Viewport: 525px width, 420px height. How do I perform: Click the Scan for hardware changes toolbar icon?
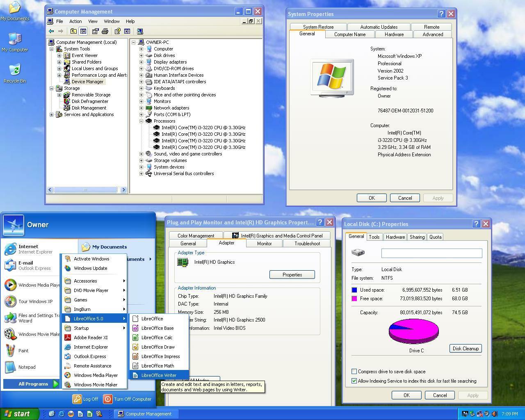[x=139, y=31]
